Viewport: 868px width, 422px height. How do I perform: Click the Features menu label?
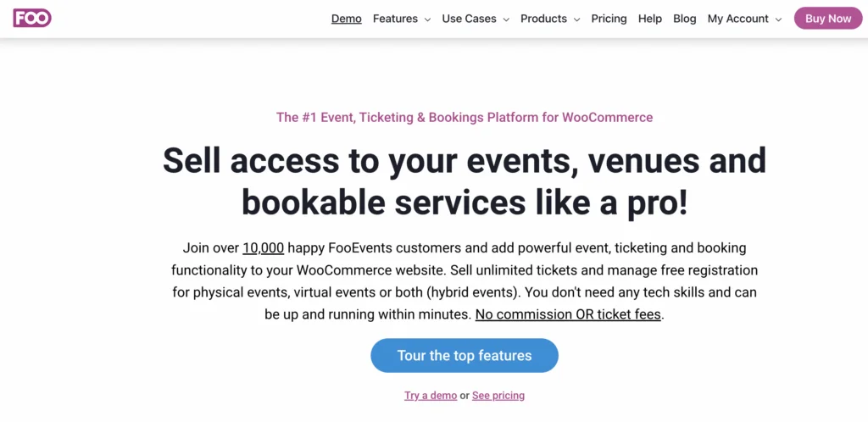point(395,19)
